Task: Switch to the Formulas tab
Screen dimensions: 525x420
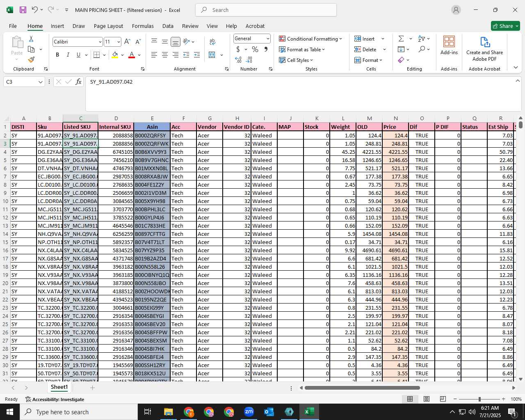Action: 143,26
